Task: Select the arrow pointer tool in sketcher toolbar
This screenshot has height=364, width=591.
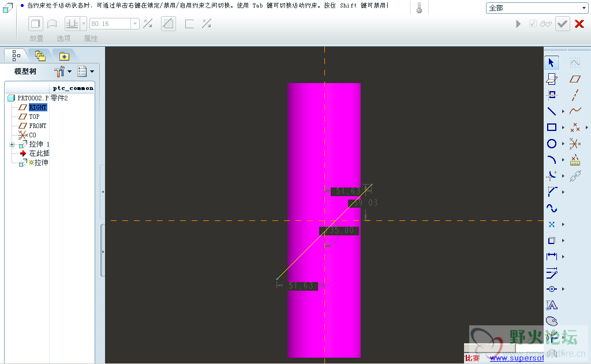Action: coord(551,62)
